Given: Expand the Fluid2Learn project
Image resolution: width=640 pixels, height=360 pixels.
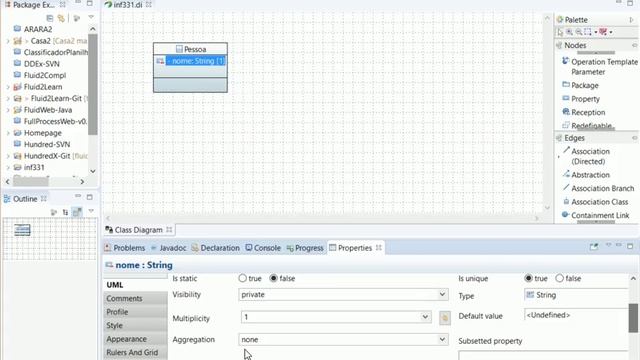Looking at the screenshot, I should (8, 87).
